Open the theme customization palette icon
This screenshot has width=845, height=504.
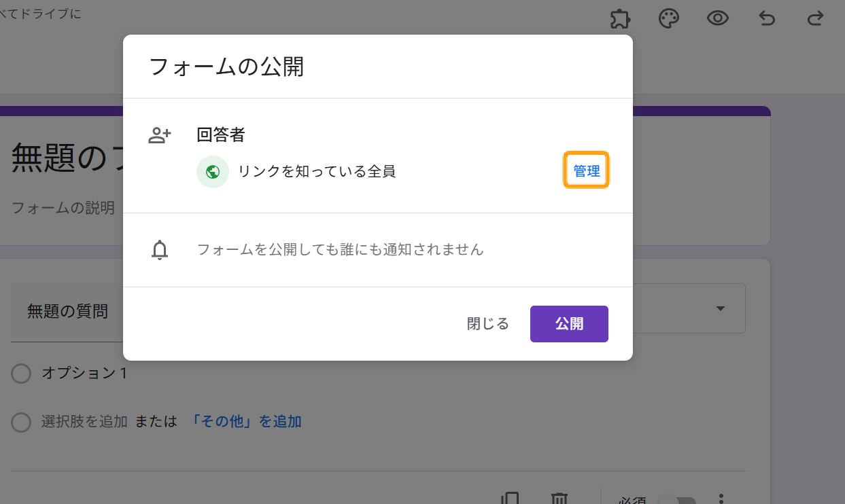tap(669, 18)
